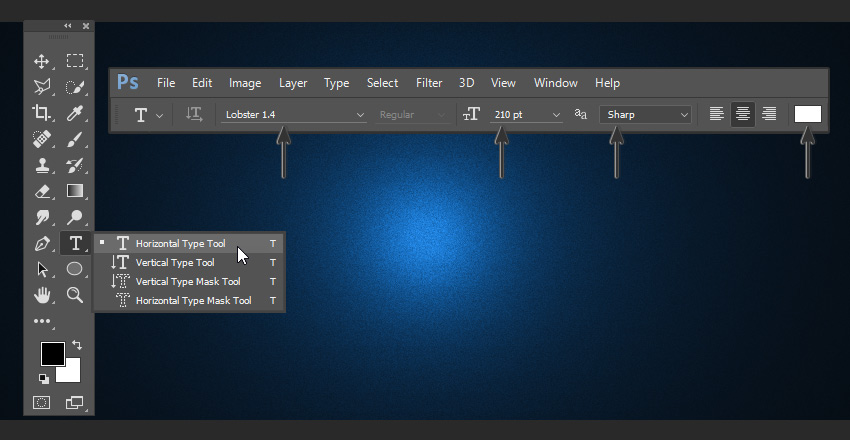Select the Move tool
The image size is (850, 440).
(x=42, y=61)
